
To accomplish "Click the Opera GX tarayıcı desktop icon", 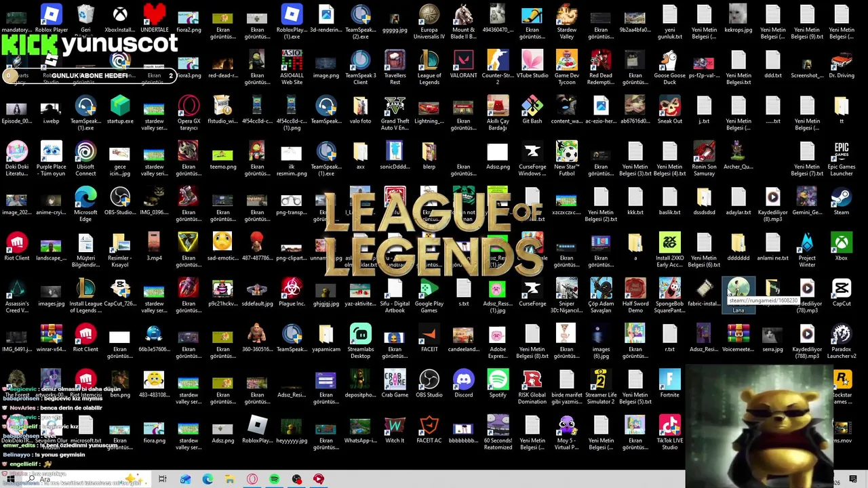I will point(189,113).
